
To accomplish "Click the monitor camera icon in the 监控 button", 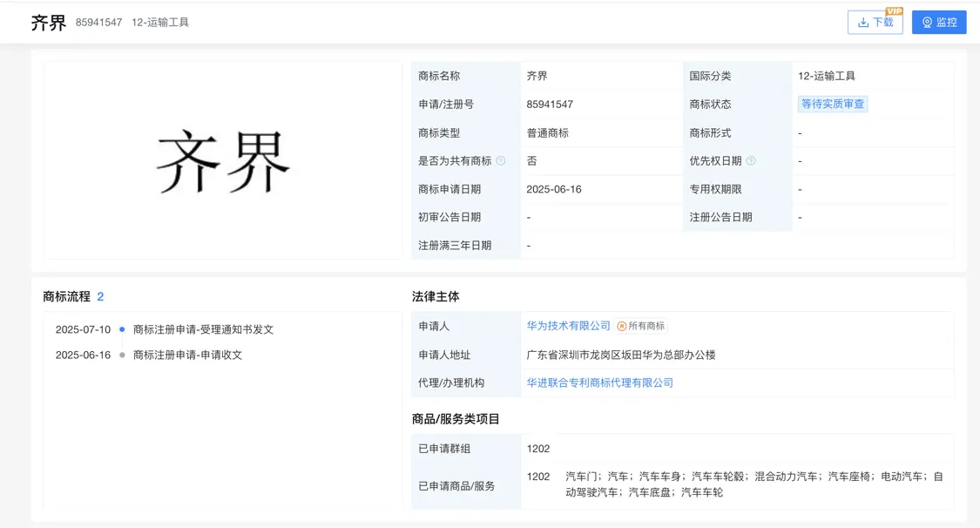I will [x=927, y=22].
